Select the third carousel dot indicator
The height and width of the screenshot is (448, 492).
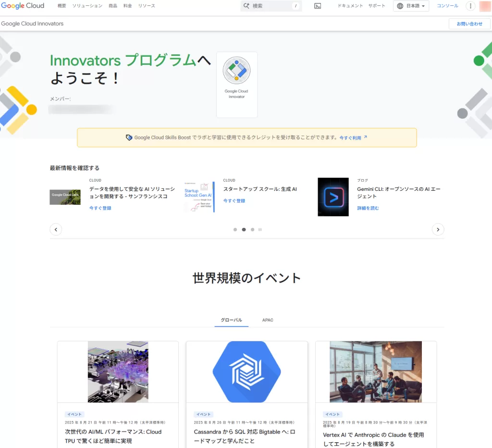coord(252,230)
